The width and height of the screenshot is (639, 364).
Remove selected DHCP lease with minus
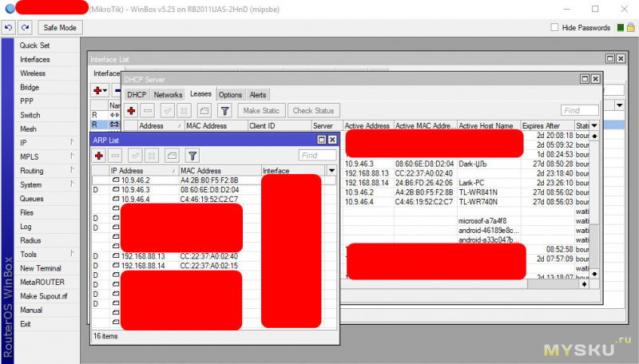(x=148, y=110)
